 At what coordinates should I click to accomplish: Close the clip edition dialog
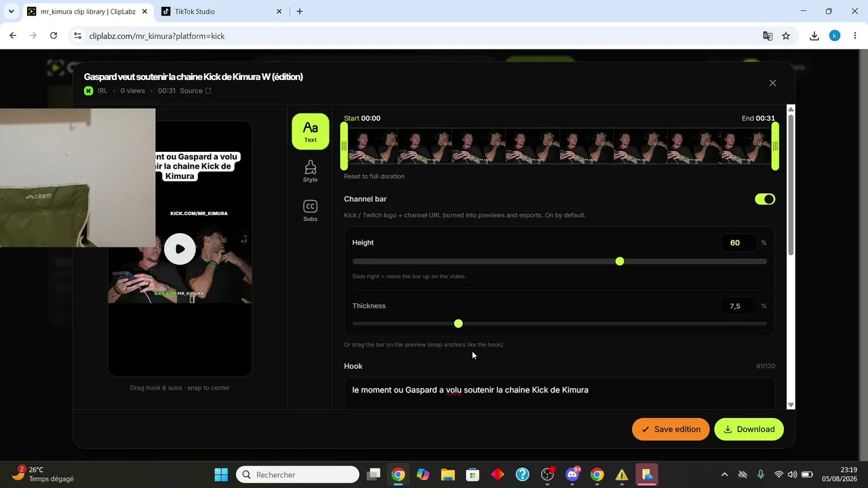tap(772, 83)
